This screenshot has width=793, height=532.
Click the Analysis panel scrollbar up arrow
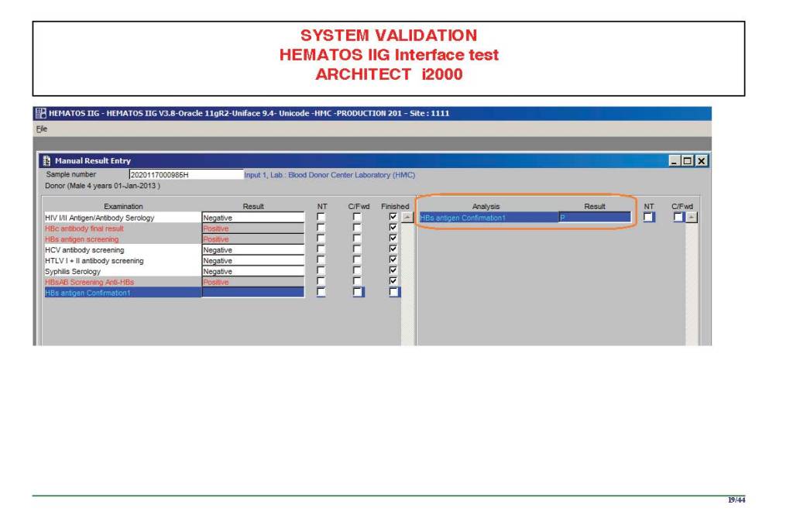691,218
